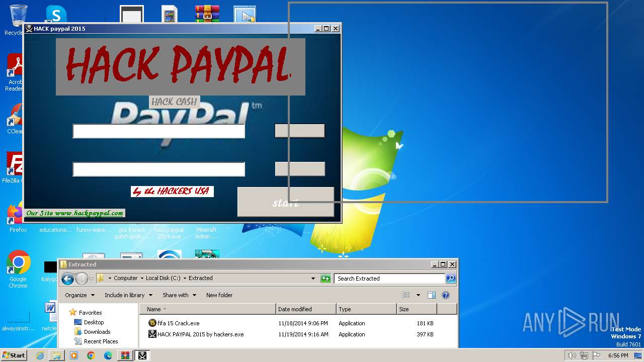Screen dimensions: 644x362
Task: Click the blank button beside the second input
Action: pyautogui.click(x=300, y=169)
